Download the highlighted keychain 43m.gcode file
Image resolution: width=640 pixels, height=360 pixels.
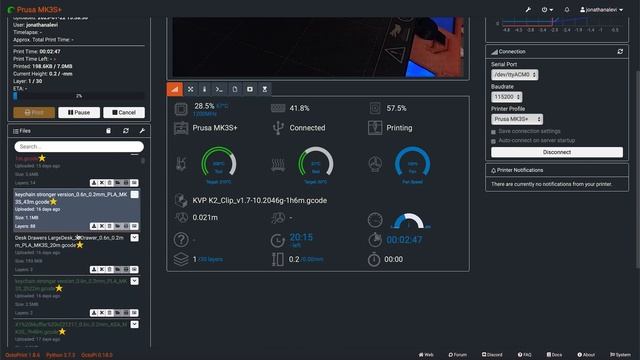coord(94,226)
